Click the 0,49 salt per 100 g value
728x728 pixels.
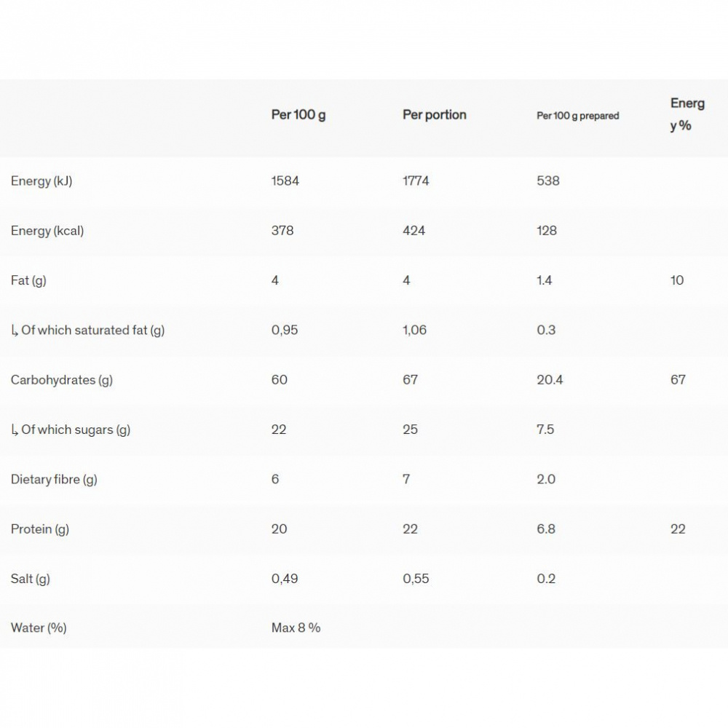click(285, 579)
